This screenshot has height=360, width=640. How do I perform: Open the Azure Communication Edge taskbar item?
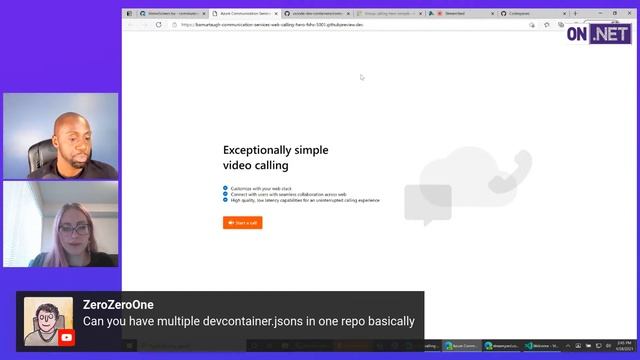(461, 346)
